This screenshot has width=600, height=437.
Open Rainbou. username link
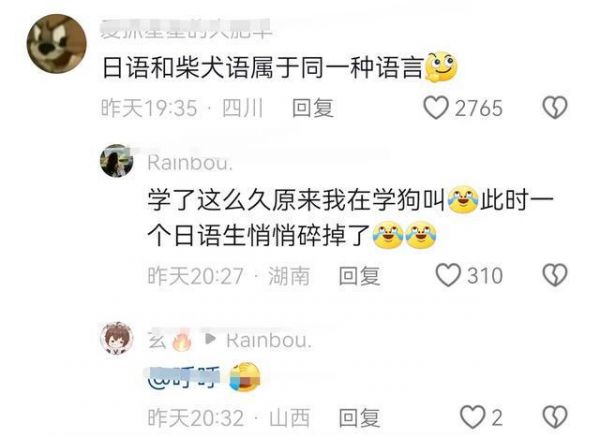click(190, 163)
